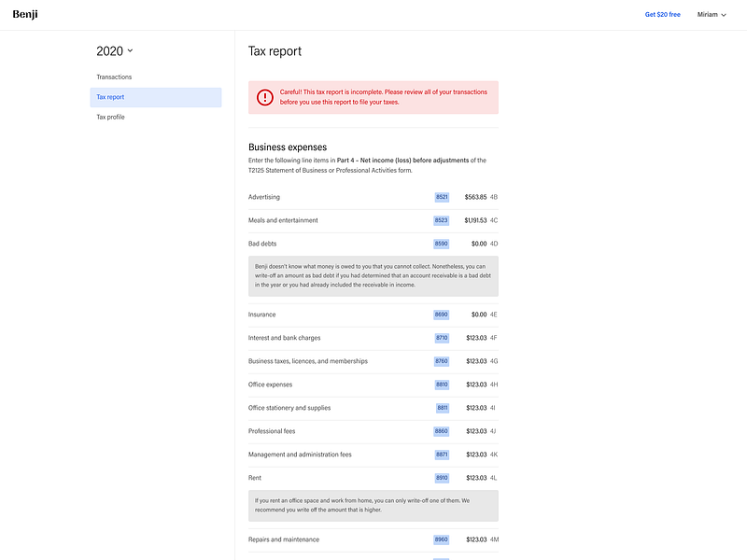The width and height of the screenshot is (747, 560).
Task: Click the 8590 badge for Bad debts
Action: [441, 244]
